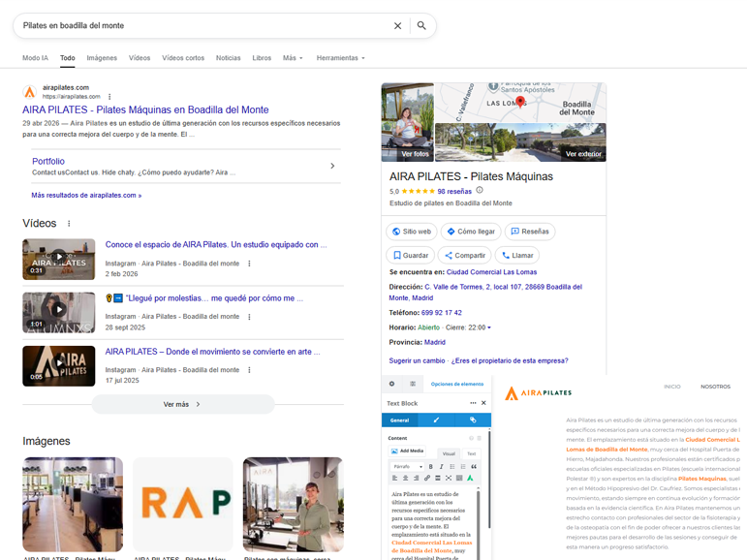Align text right in editor
Image resolution: width=747 pixels, height=560 pixels.
tap(416, 478)
